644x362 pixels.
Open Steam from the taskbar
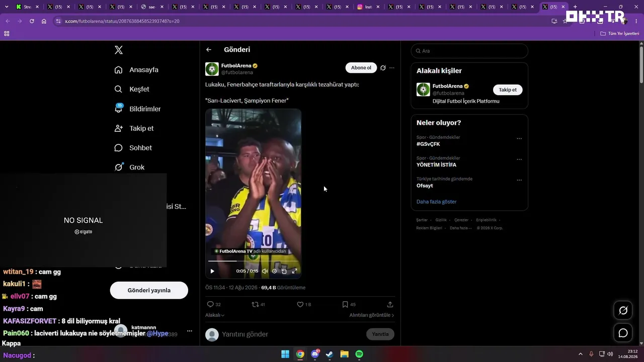pyautogui.click(x=330, y=354)
